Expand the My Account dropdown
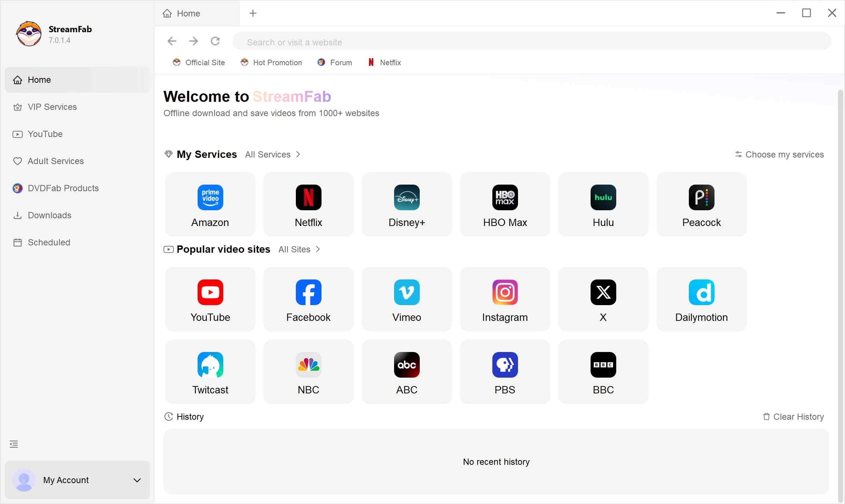This screenshot has width=845, height=504. (x=137, y=481)
